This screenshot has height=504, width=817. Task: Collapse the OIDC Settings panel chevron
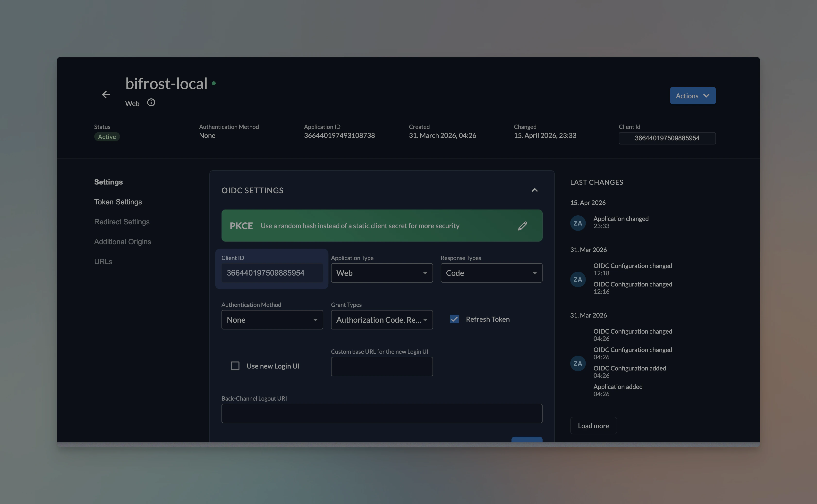[x=535, y=190]
